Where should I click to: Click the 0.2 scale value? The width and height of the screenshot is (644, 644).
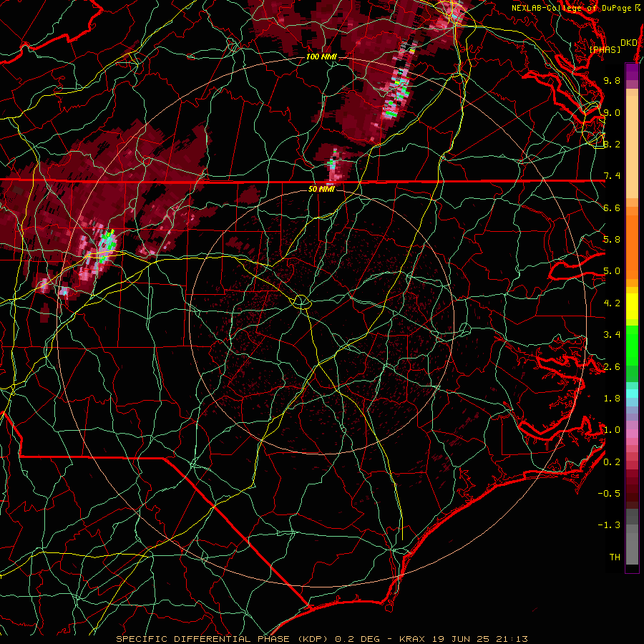click(612, 462)
